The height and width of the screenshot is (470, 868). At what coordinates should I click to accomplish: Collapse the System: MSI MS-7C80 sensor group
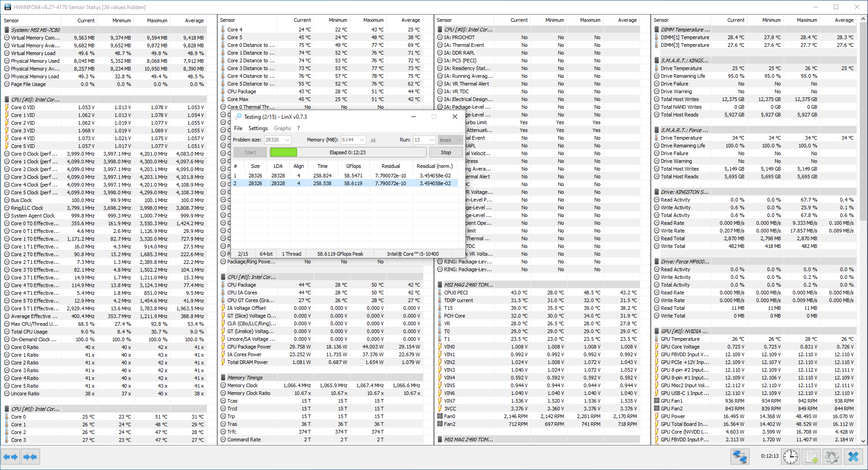(x=6, y=30)
